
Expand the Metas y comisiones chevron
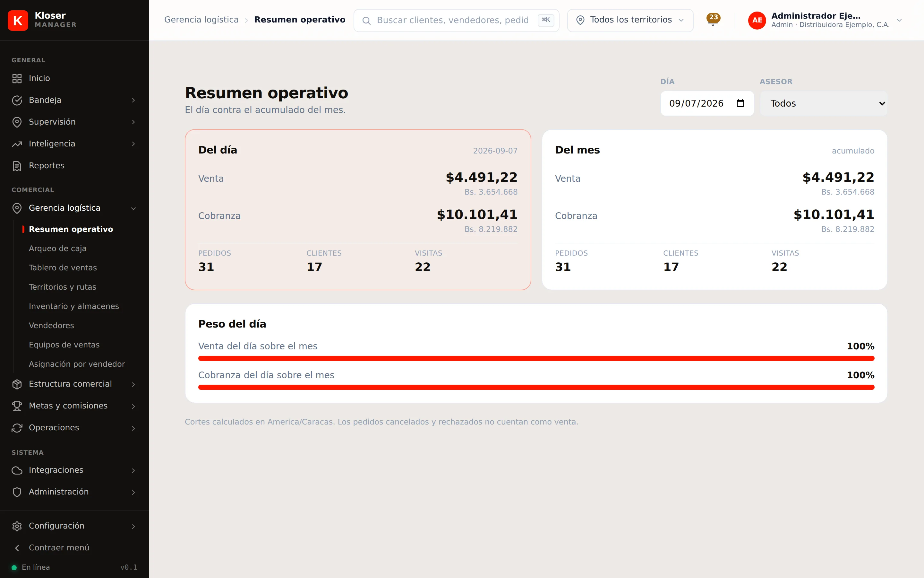click(x=133, y=406)
